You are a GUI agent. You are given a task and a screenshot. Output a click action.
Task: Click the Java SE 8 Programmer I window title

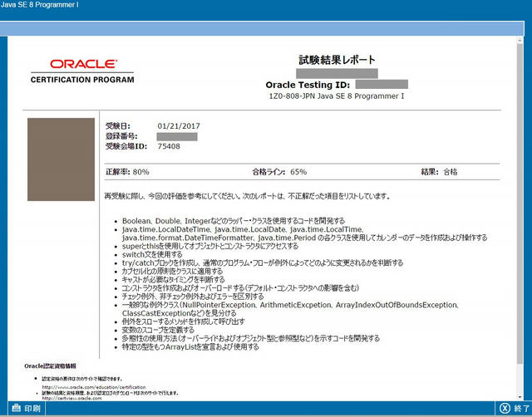click(39, 5)
